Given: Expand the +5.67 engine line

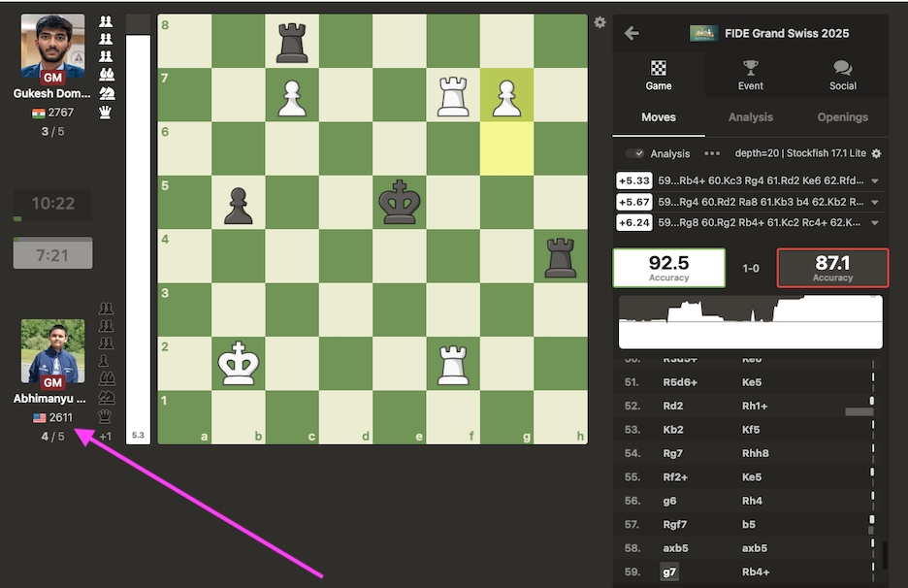Looking at the screenshot, I should (875, 202).
